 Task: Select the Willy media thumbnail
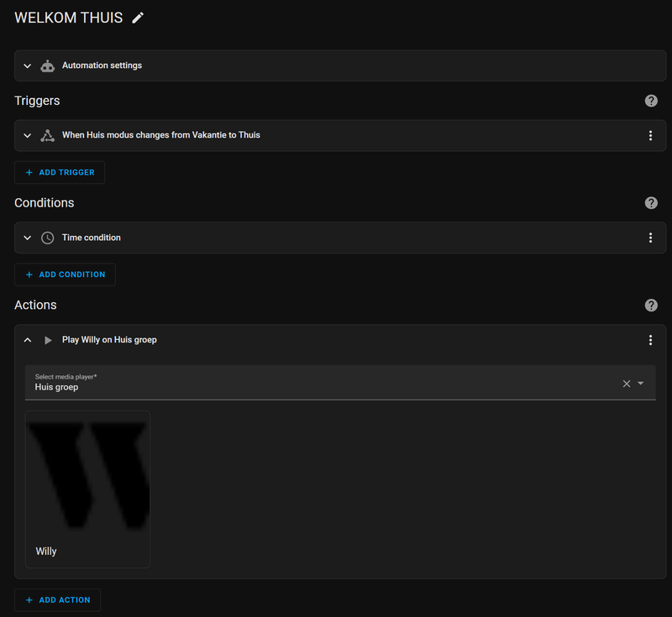88,489
